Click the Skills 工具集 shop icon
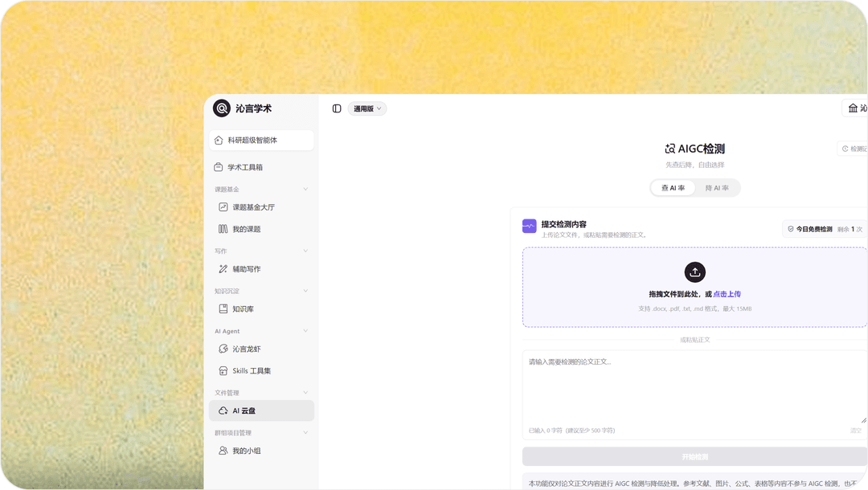 tap(223, 370)
